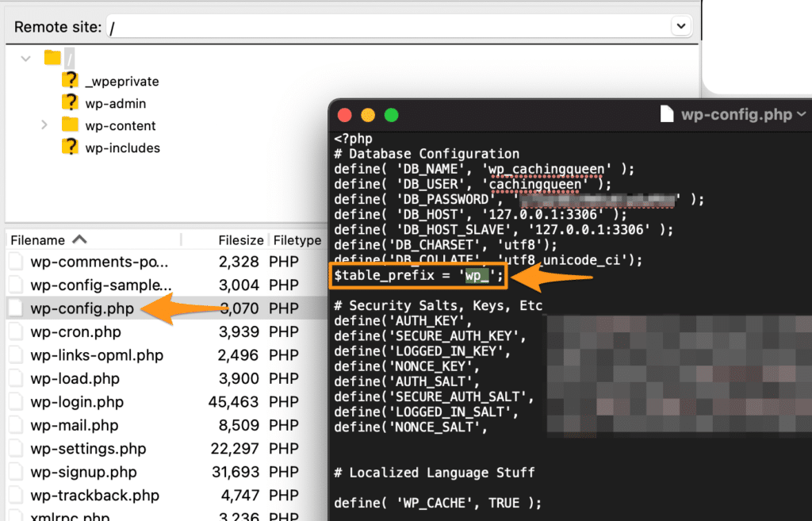Open the Remote site path dropdown

pos(680,26)
